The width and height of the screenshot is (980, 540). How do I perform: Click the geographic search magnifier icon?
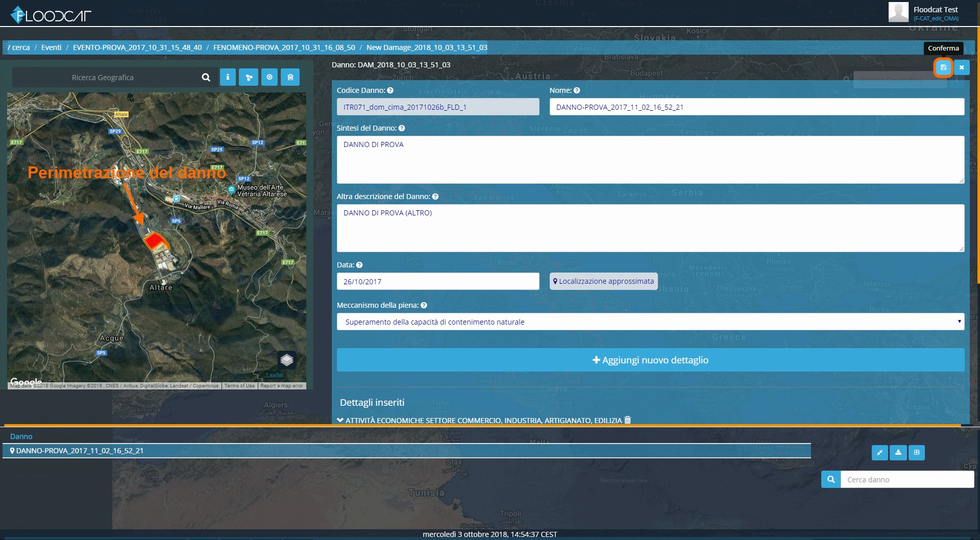[206, 77]
